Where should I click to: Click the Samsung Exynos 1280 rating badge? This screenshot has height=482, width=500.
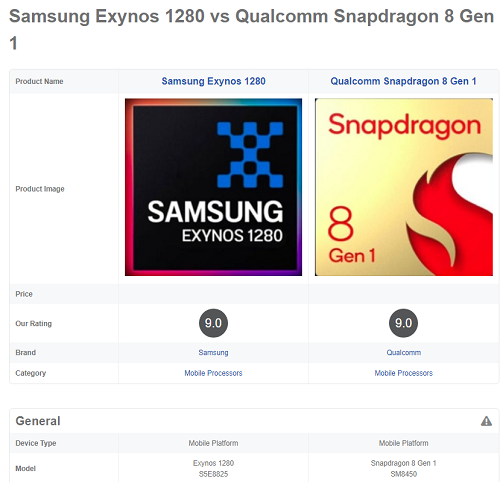(213, 323)
